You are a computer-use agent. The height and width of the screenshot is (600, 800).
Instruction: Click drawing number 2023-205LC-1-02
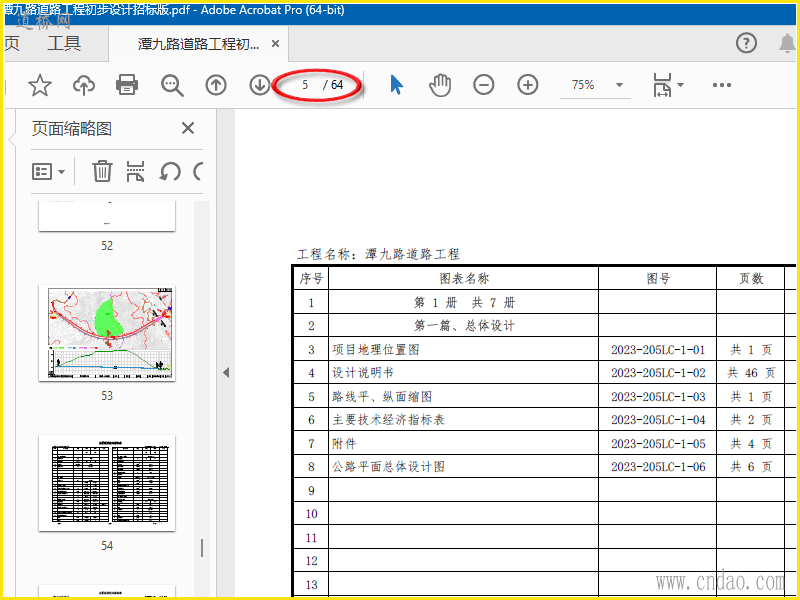coord(658,373)
